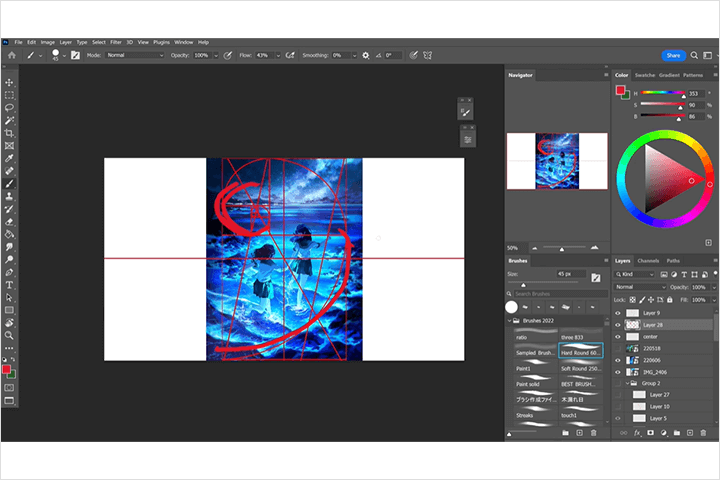This screenshot has height=480, width=720.
Task: Click the Navigator zoom slider
Action: (564, 248)
